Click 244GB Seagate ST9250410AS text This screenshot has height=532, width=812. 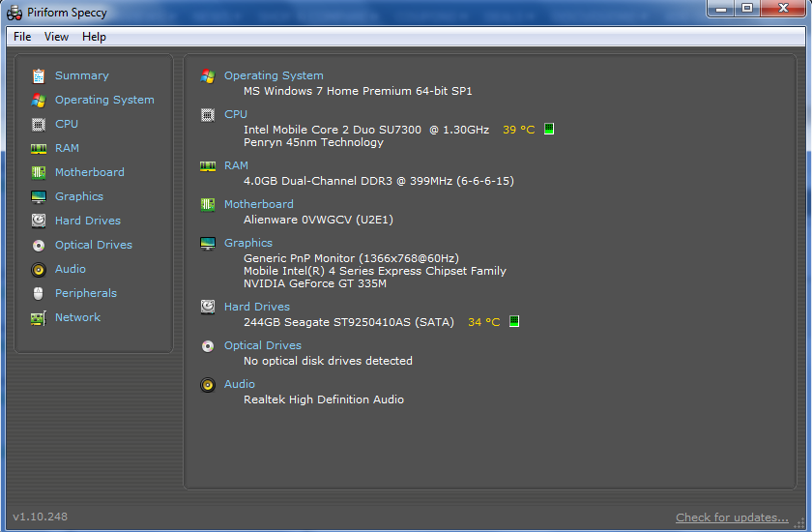349,322
